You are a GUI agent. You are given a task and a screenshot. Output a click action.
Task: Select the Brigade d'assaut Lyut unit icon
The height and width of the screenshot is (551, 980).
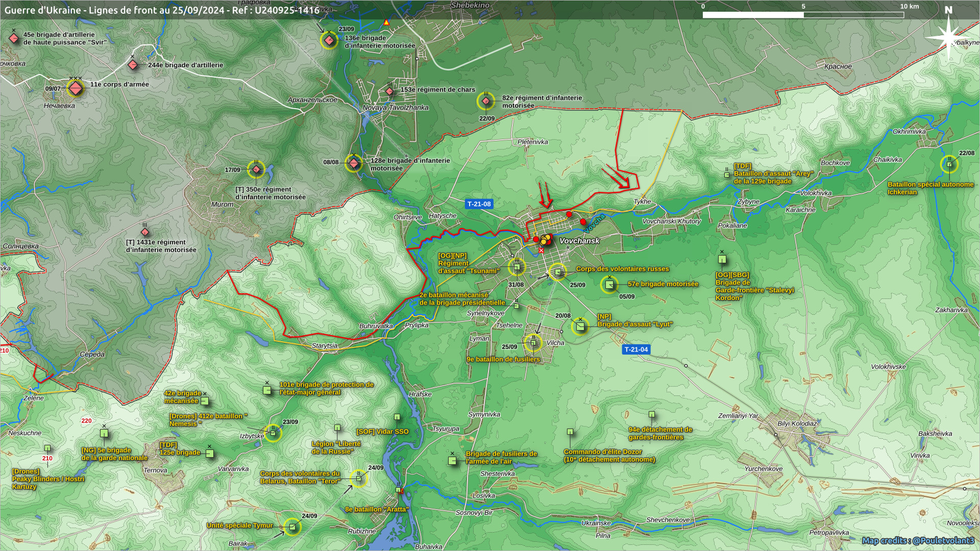580,325
